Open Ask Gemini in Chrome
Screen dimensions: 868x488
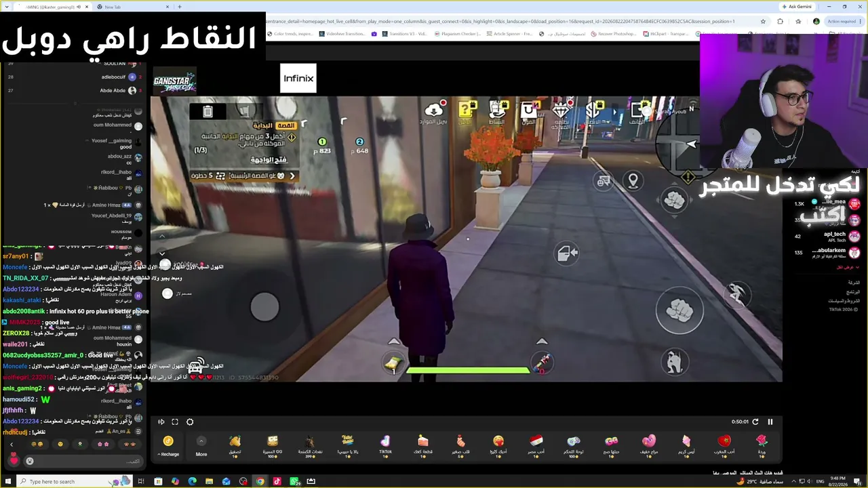(797, 7)
